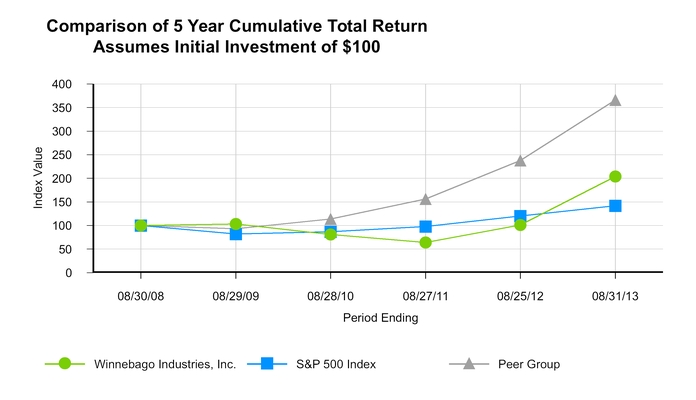The height and width of the screenshot is (400, 696).
Task: Select S&P 500 square at 08/29/09
Action: (236, 234)
